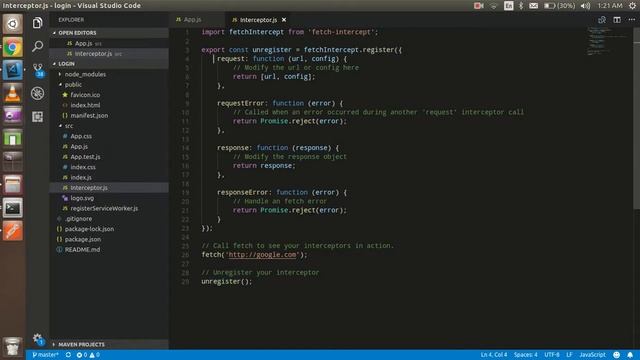The image size is (640, 360).
Task: Close the Interceptor.js tab
Action: pos(284,20)
